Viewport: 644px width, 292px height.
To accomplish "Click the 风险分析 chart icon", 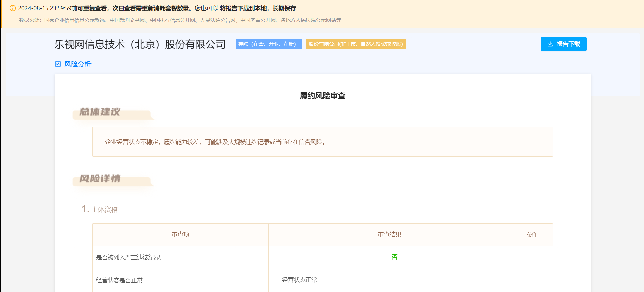I will click(58, 64).
